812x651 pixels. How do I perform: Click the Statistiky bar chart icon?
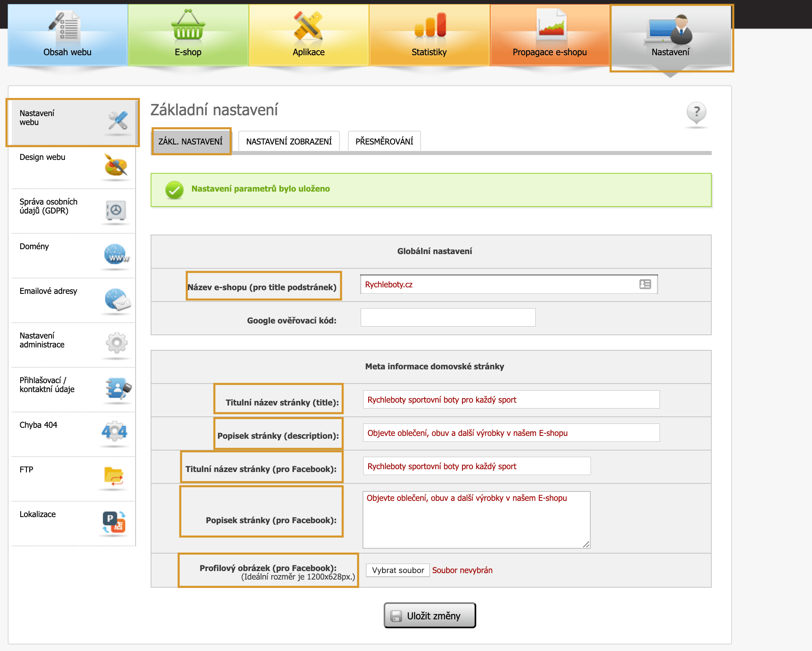(430, 25)
